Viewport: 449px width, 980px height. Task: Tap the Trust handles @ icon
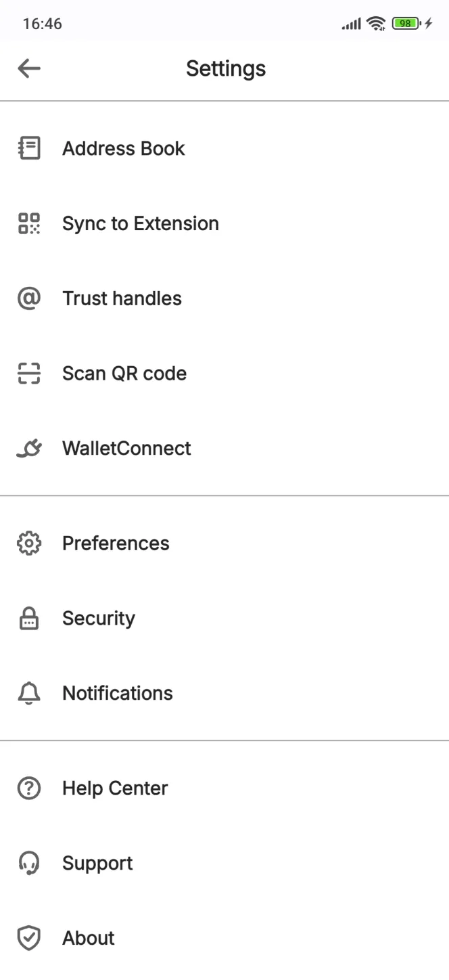click(x=28, y=298)
